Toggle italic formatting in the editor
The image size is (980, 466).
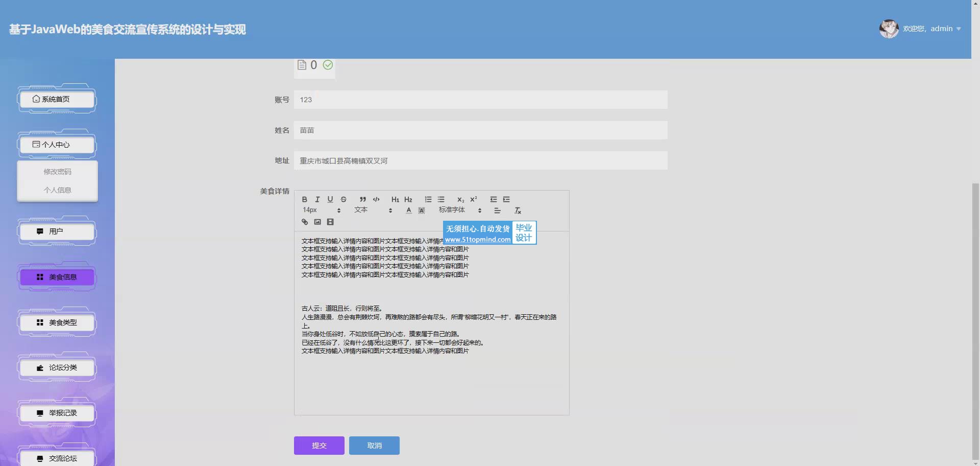(x=317, y=199)
